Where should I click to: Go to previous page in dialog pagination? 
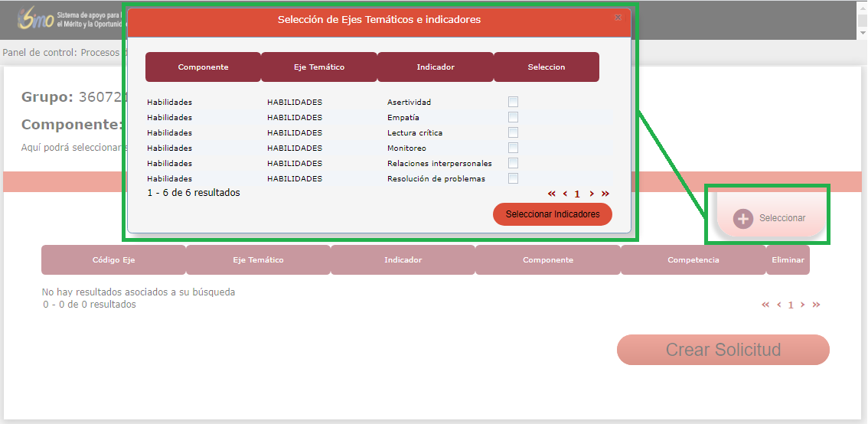tap(565, 194)
